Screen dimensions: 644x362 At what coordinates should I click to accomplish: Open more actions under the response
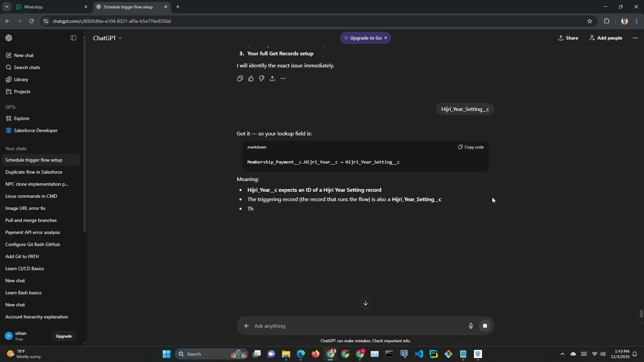283,79
